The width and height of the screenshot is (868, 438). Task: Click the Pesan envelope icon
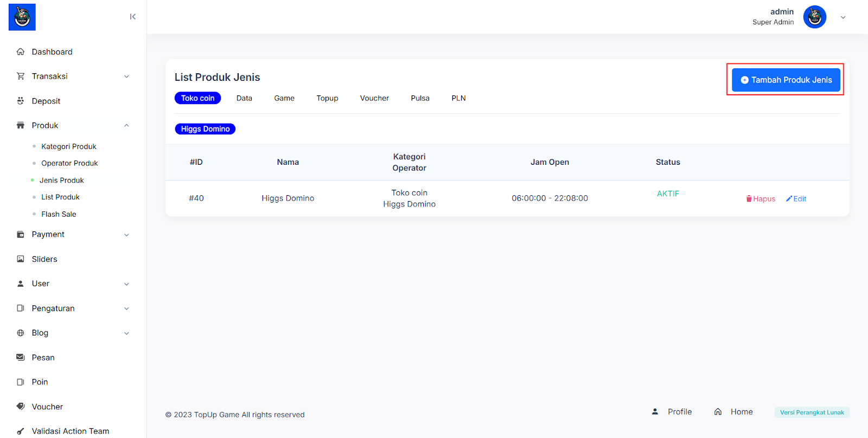pos(21,357)
